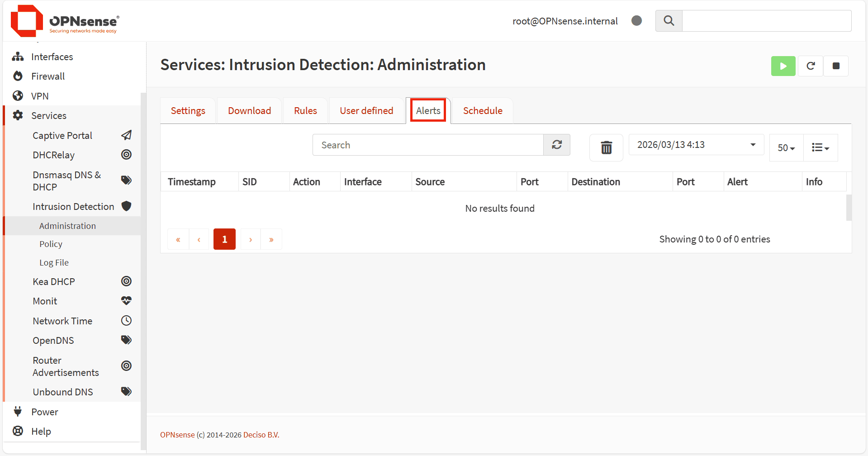Click the Monit heartbeat icon
Viewport: 868px width, 456px height.
click(127, 301)
